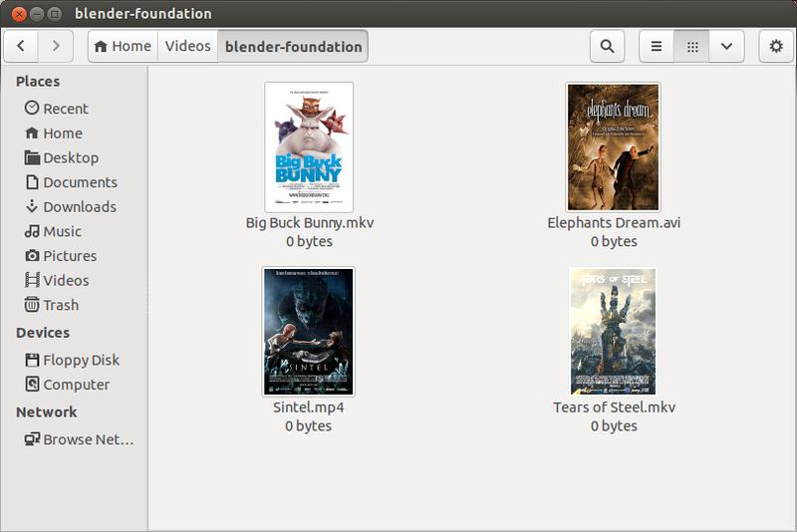
Task: Click the Videos film strip icon
Action: click(32, 280)
